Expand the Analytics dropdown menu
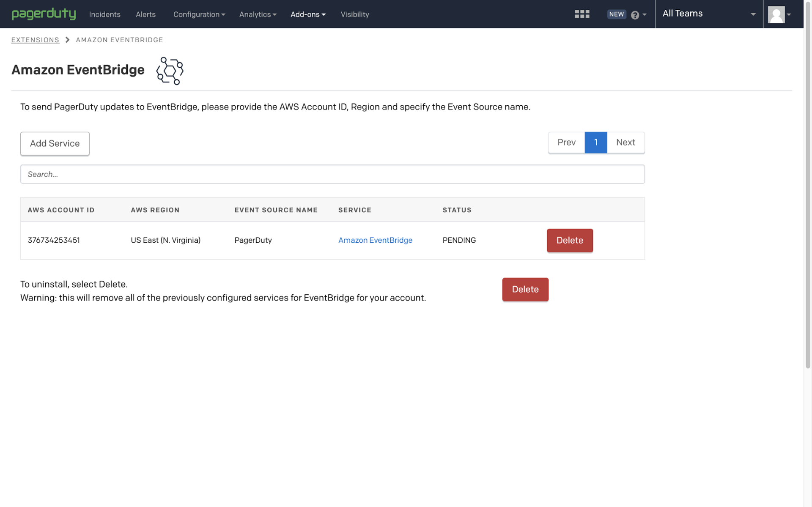The width and height of the screenshot is (812, 507). point(258,14)
